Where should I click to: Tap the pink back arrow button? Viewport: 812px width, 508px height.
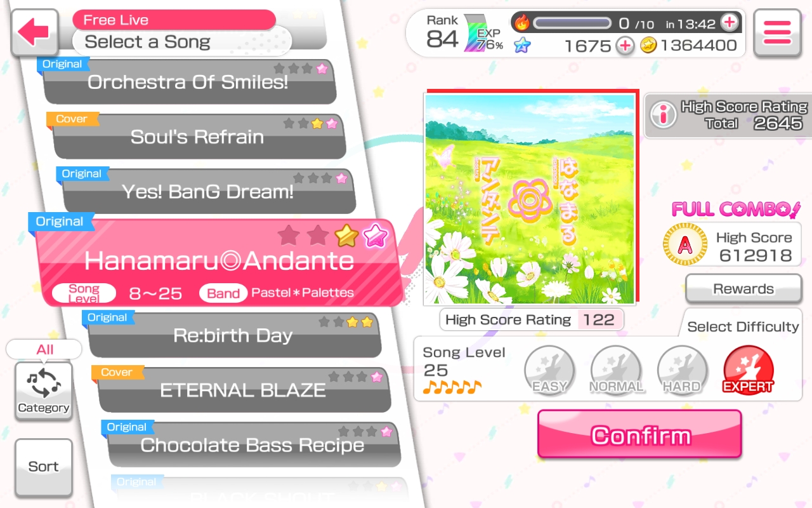(x=34, y=32)
